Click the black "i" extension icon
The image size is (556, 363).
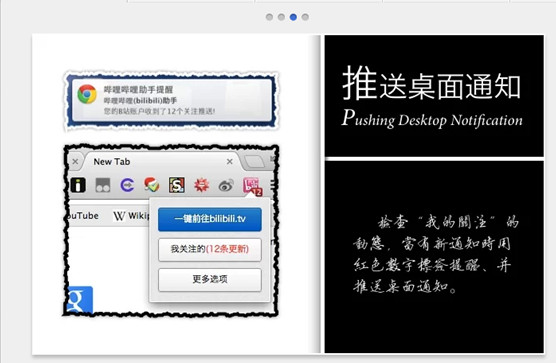point(78,185)
